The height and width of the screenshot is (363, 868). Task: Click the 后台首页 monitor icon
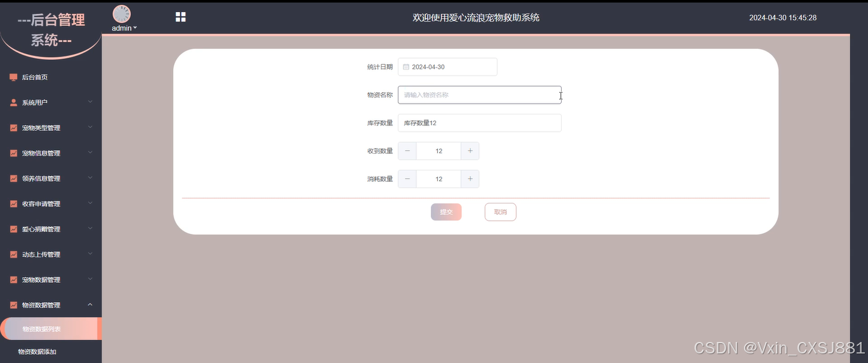pyautogui.click(x=13, y=77)
